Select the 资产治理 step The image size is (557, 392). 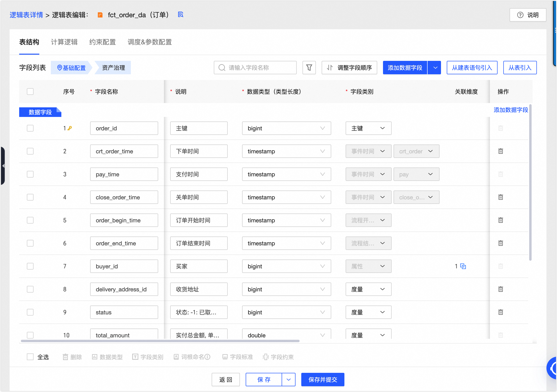click(113, 68)
